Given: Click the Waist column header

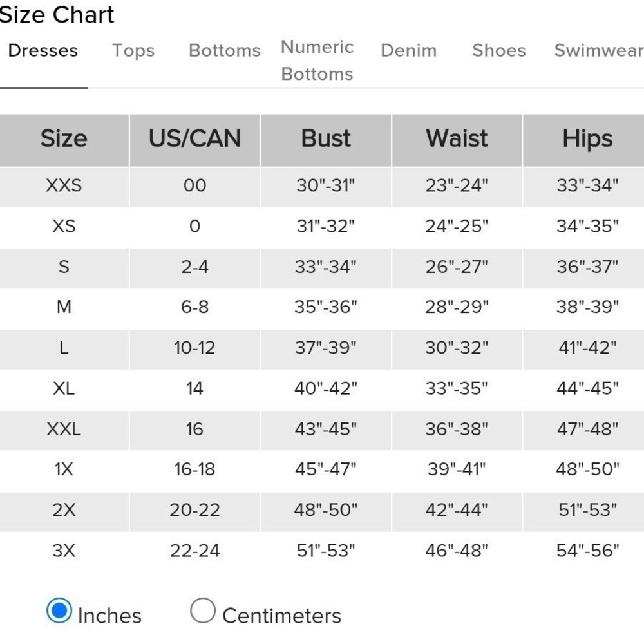Looking at the screenshot, I should pyautogui.click(x=457, y=138).
